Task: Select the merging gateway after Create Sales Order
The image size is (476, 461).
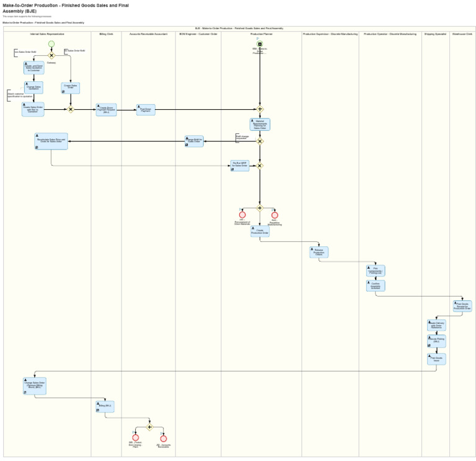Action: (71, 109)
